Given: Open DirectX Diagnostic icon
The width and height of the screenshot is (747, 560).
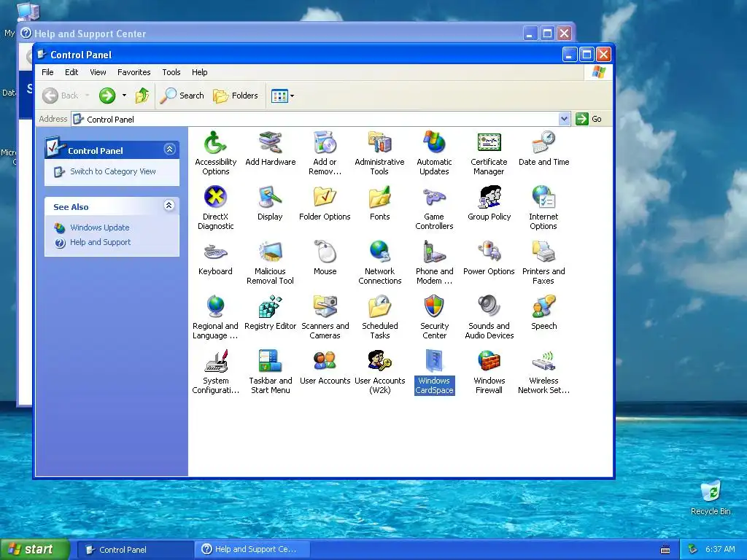Looking at the screenshot, I should pos(215,197).
